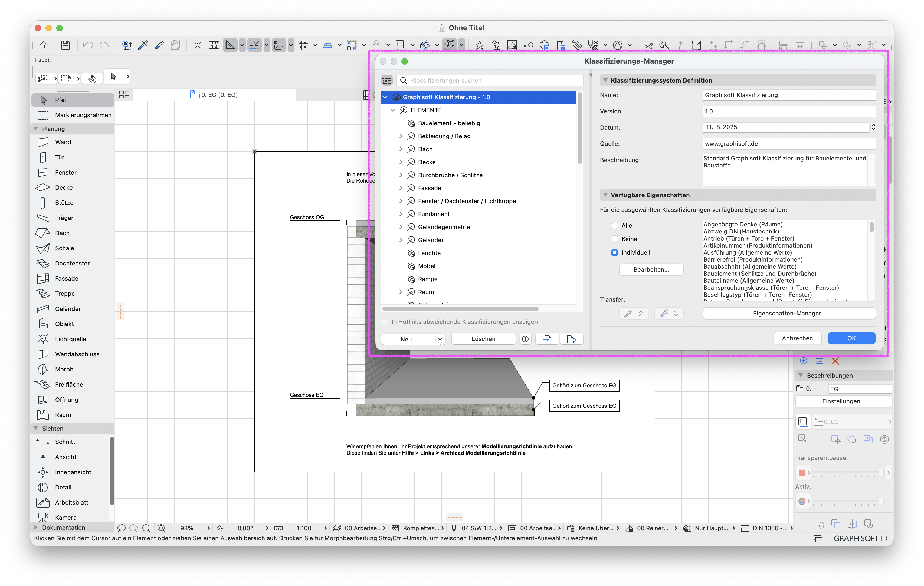Select the Alle radio button
The height and width of the screenshot is (586, 924).
pyautogui.click(x=615, y=226)
